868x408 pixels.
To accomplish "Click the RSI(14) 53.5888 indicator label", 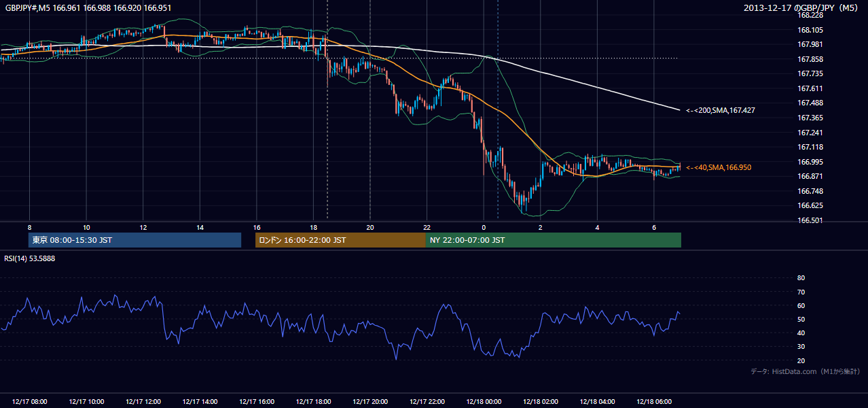I will pyautogui.click(x=30, y=258).
